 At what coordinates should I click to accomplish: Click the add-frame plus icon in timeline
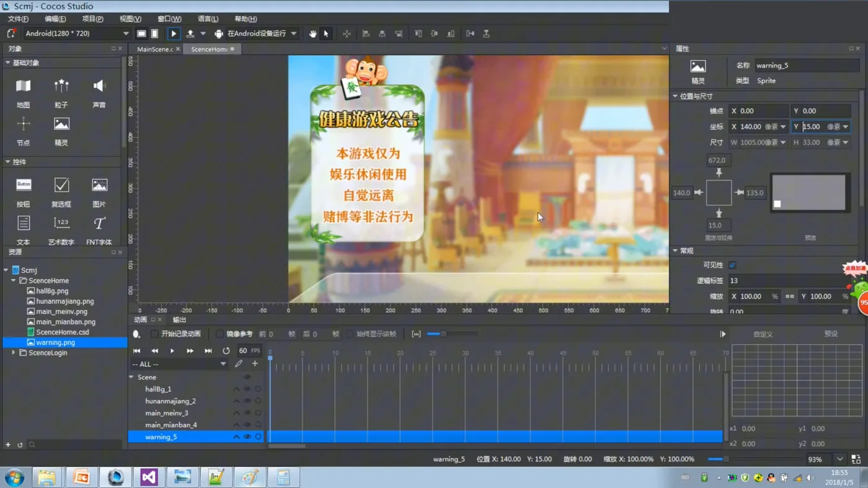coord(255,364)
